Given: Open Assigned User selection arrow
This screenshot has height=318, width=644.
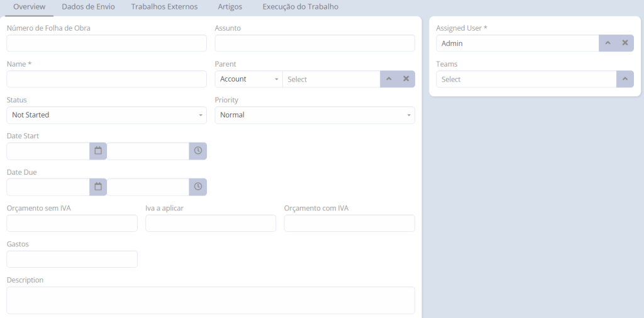Looking at the screenshot, I should click(x=608, y=43).
